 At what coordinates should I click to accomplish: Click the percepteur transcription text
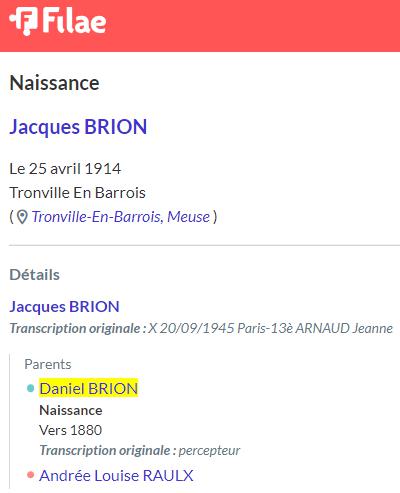point(209,451)
